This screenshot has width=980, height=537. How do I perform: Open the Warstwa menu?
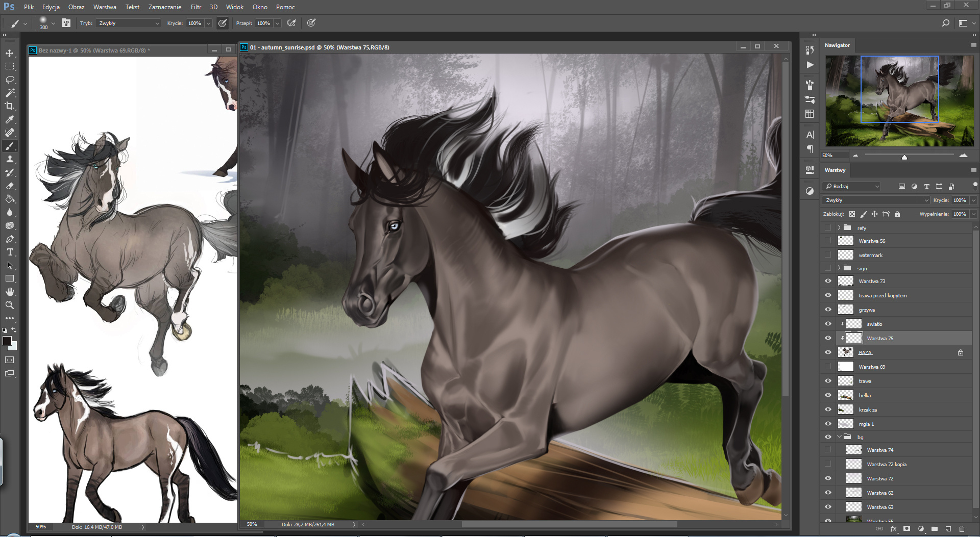105,7
